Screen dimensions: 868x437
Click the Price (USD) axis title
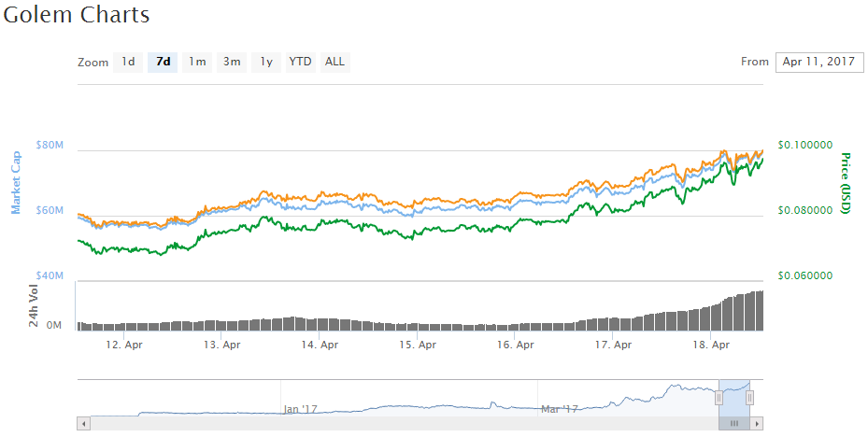(846, 182)
